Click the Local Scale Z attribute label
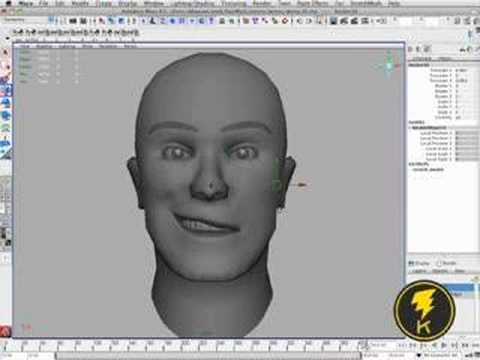480x360 pixels. (x=439, y=159)
